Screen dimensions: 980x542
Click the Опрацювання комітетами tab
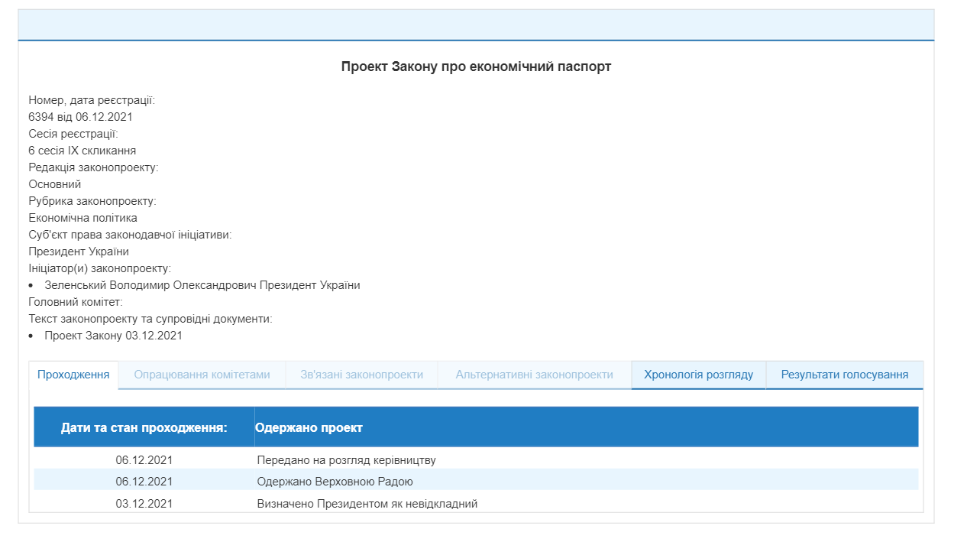(200, 375)
